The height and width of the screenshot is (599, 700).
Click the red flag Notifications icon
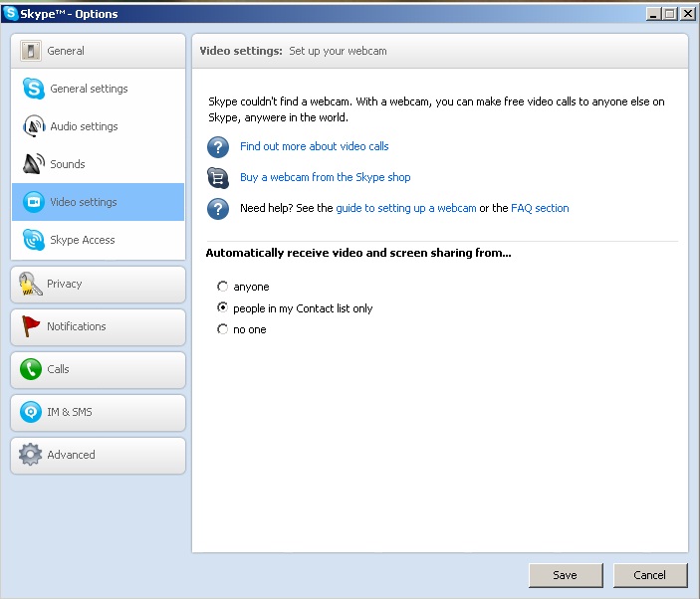30,326
